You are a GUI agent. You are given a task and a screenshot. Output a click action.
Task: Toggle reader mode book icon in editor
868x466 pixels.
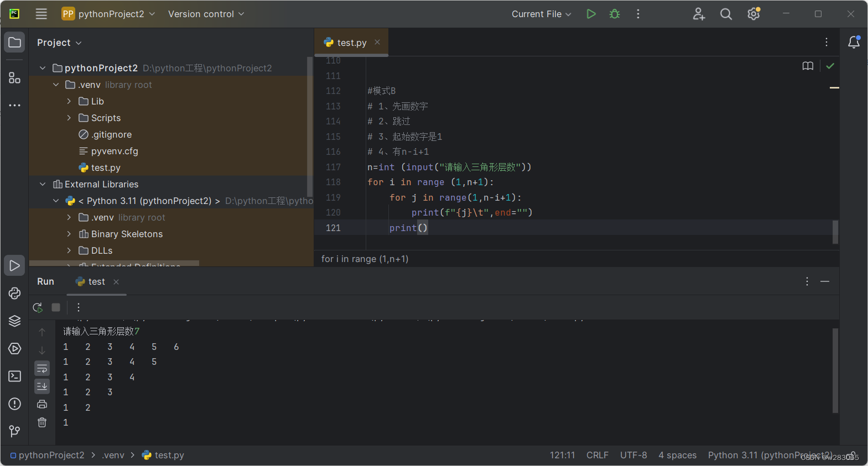point(808,66)
